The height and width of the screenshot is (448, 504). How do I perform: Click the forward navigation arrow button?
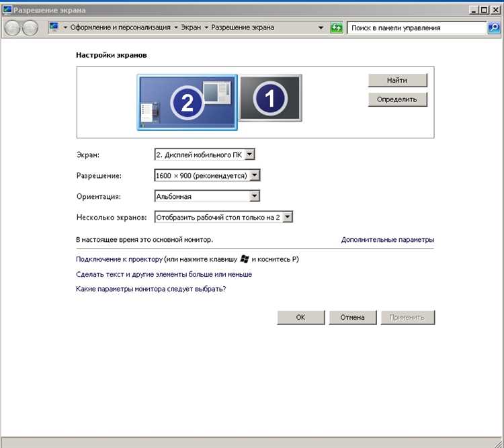[30, 28]
